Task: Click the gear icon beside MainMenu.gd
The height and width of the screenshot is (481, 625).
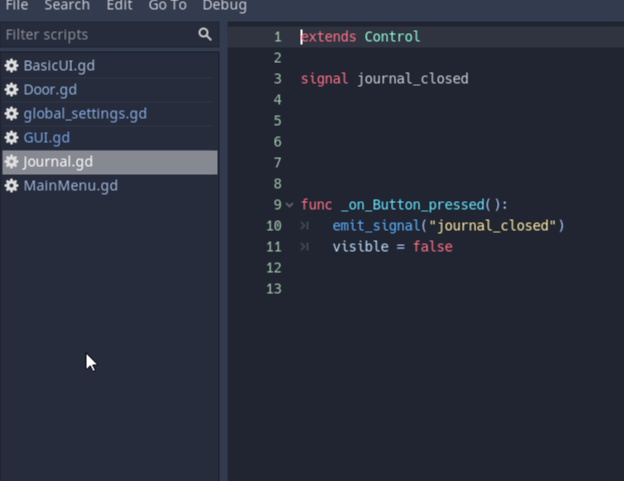Action: coord(12,185)
